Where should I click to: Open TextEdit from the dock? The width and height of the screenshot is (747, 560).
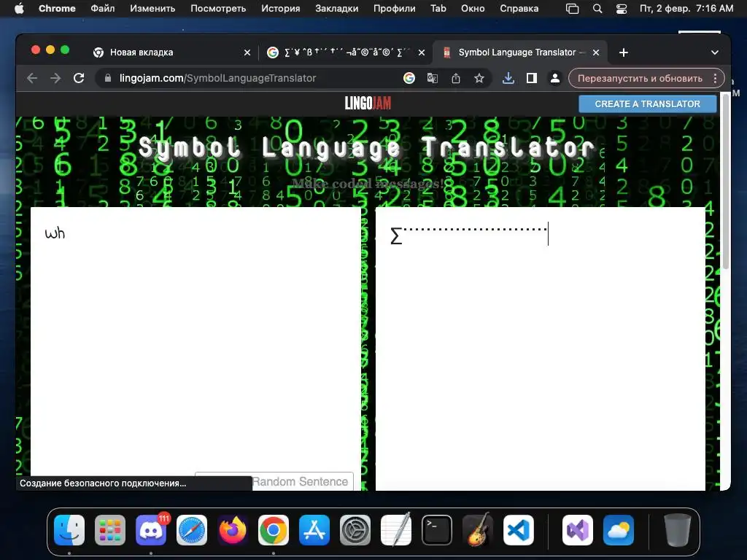396,530
